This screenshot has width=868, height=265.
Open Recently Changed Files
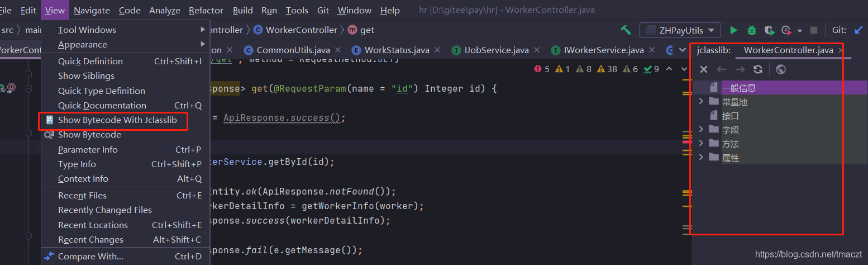click(126, 210)
